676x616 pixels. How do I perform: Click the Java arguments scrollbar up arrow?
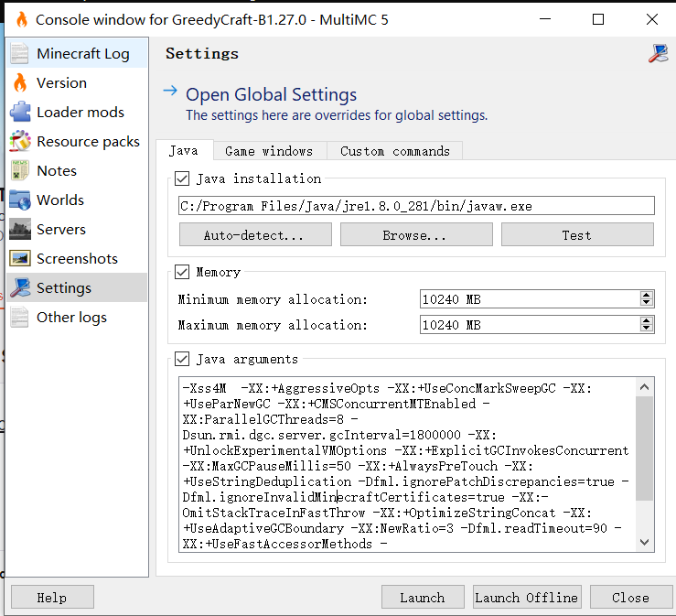645,387
